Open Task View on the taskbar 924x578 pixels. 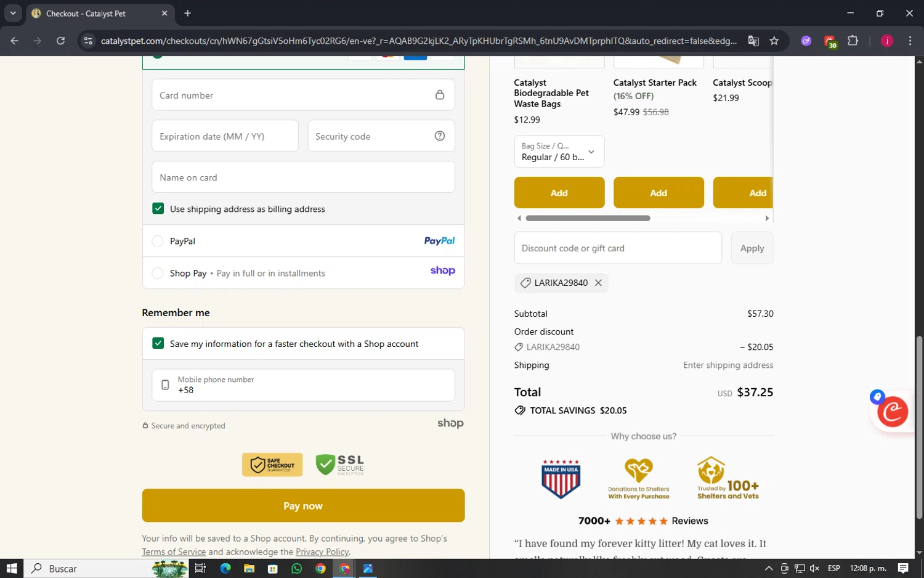point(200,568)
